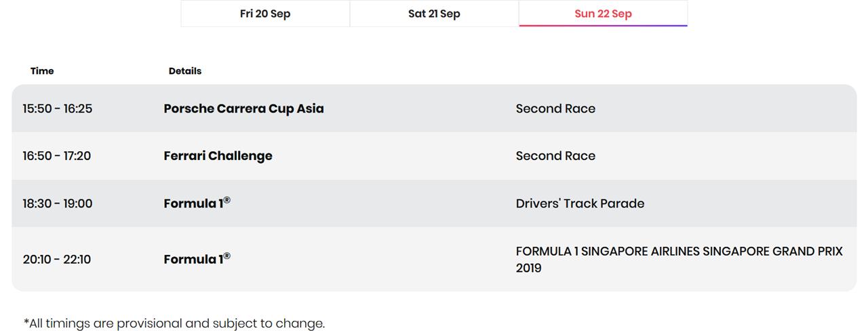The height and width of the screenshot is (331, 868).
Task: Switch to the Fri 20 Sep tab
Action: click(265, 14)
